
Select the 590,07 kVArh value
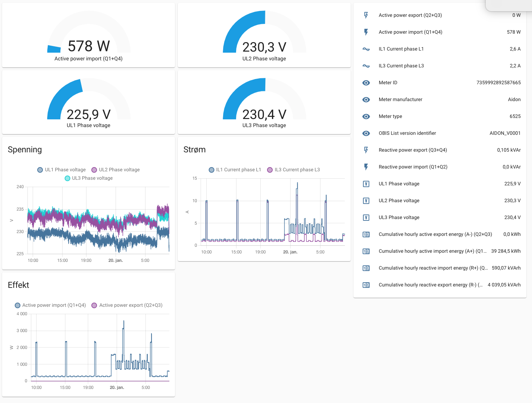[x=506, y=268]
